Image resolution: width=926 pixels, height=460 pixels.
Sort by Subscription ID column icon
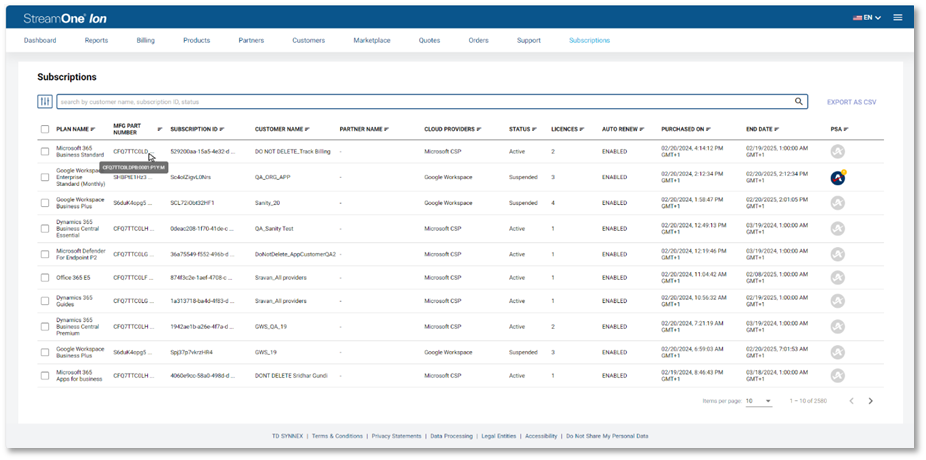[x=222, y=129]
